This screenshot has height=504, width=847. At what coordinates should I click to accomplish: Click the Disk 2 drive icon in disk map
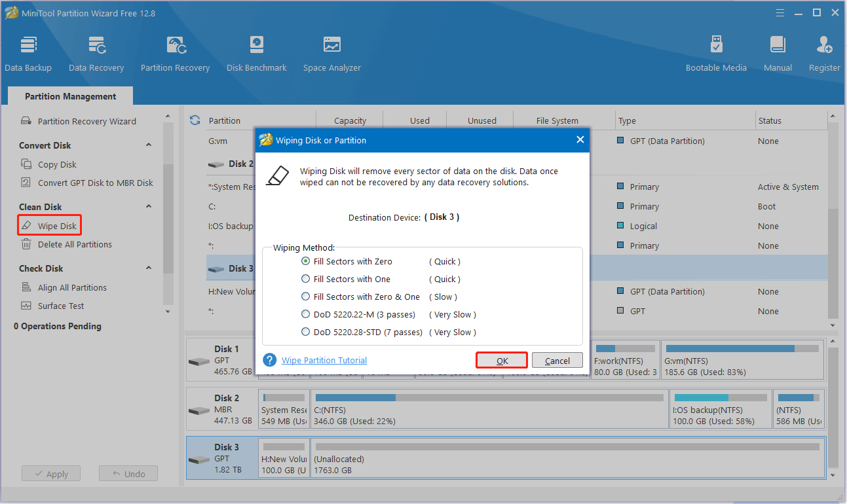[199, 410]
